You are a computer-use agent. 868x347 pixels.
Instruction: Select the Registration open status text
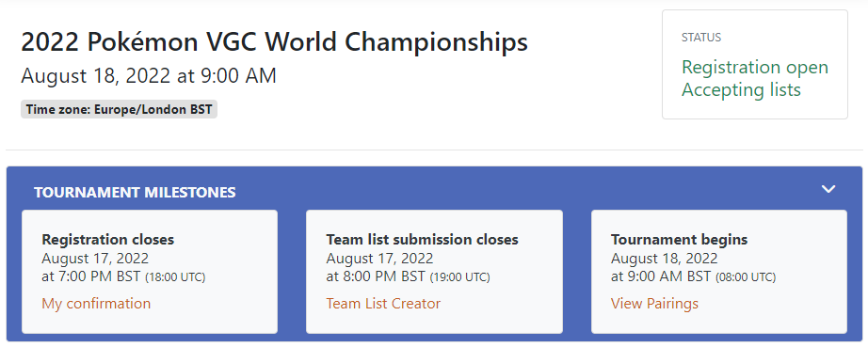(755, 68)
